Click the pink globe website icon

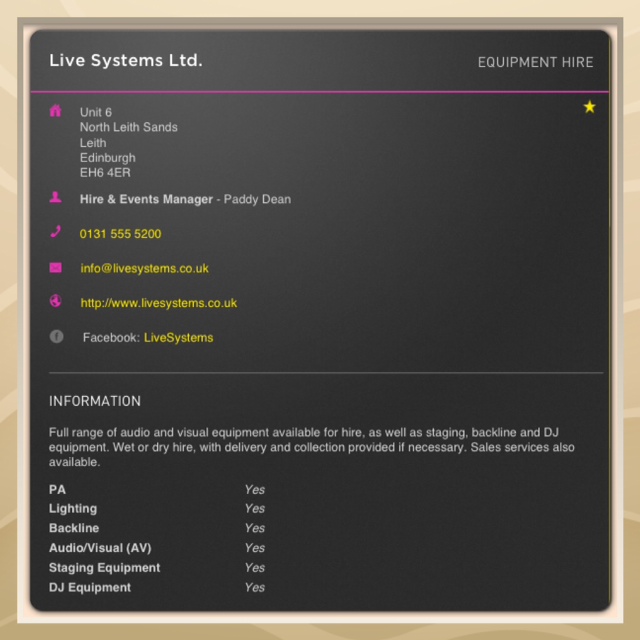coord(56,301)
